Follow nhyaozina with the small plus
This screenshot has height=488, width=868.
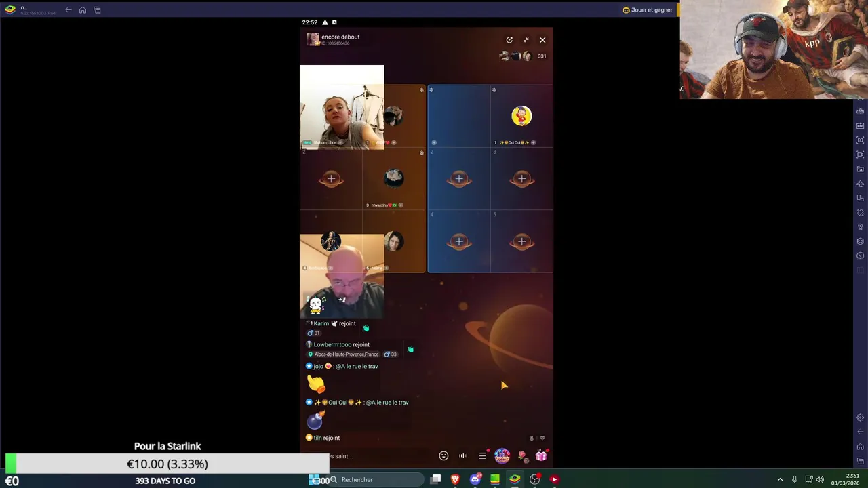pyautogui.click(x=401, y=205)
